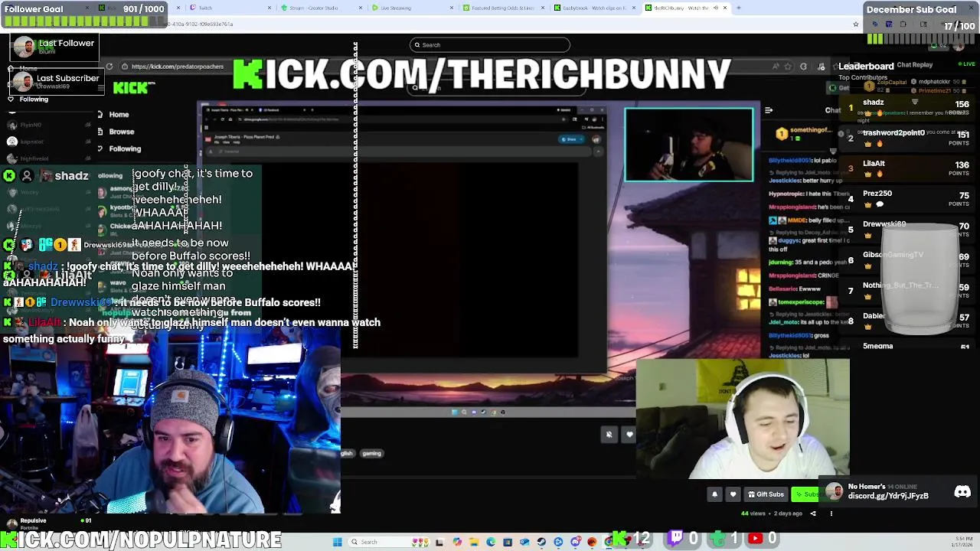Image resolution: width=980 pixels, height=551 pixels.
Task: Share the clip via share icon
Action: [x=813, y=514]
